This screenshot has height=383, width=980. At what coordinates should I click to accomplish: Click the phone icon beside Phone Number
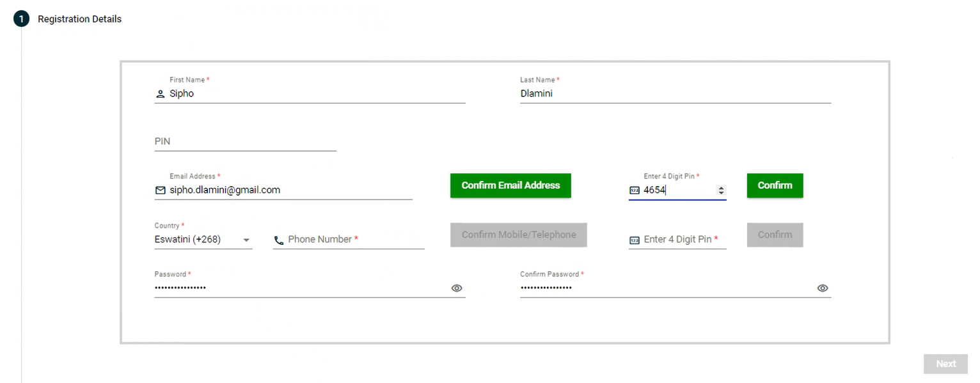point(278,240)
